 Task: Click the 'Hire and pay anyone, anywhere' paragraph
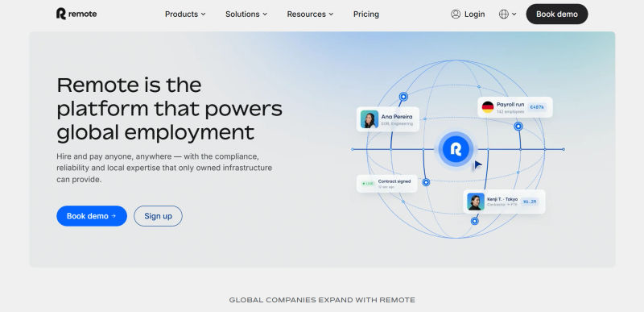[164, 168]
